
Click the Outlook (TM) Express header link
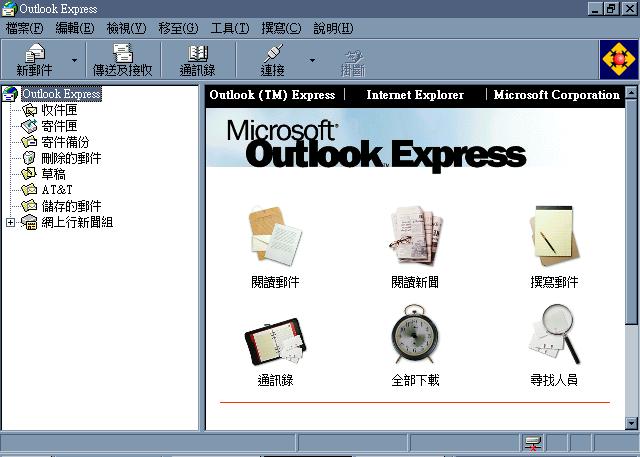272,95
